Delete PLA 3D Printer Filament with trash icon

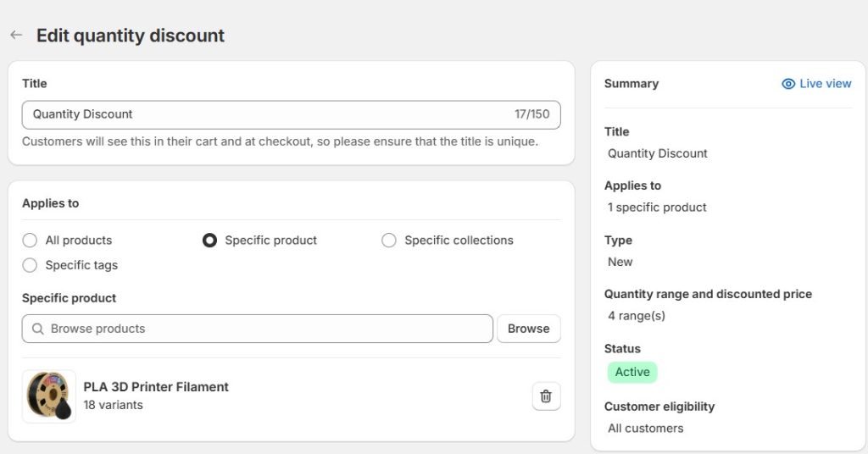pos(546,396)
